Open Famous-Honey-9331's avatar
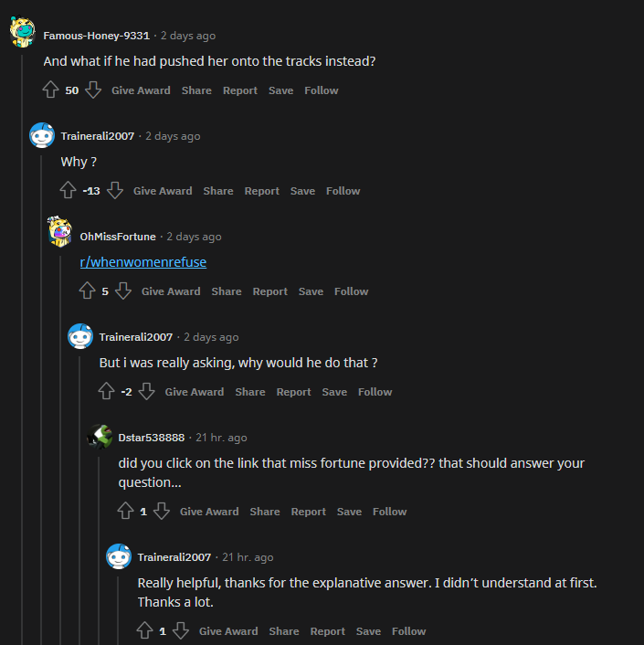644x645 pixels. pyautogui.click(x=22, y=32)
